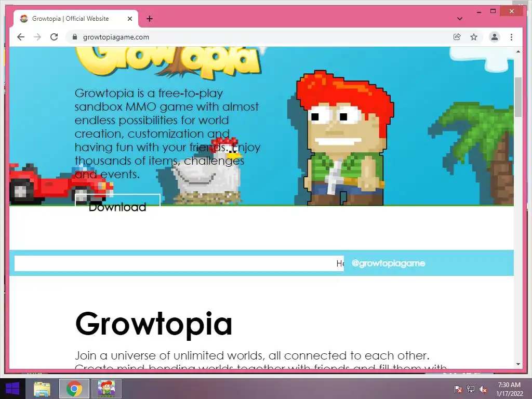Viewport: 532px width, 399px height.
Task: Open the @growtopiagame link
Action: (388, 263)
